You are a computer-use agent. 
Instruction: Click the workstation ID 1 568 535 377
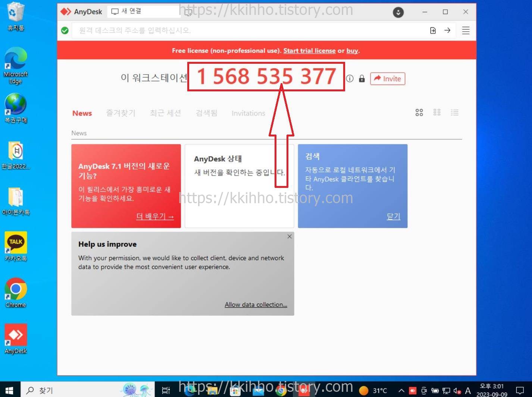[266, 76]
